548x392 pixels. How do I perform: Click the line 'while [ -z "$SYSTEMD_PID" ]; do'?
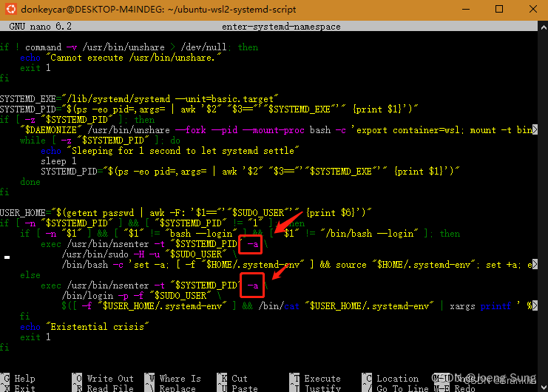(x=100, y=141)
